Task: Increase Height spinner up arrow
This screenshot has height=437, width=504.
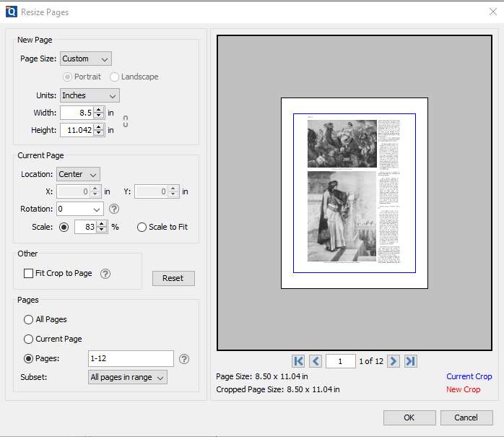Action: pyautogui.click(x=99, y=127)
